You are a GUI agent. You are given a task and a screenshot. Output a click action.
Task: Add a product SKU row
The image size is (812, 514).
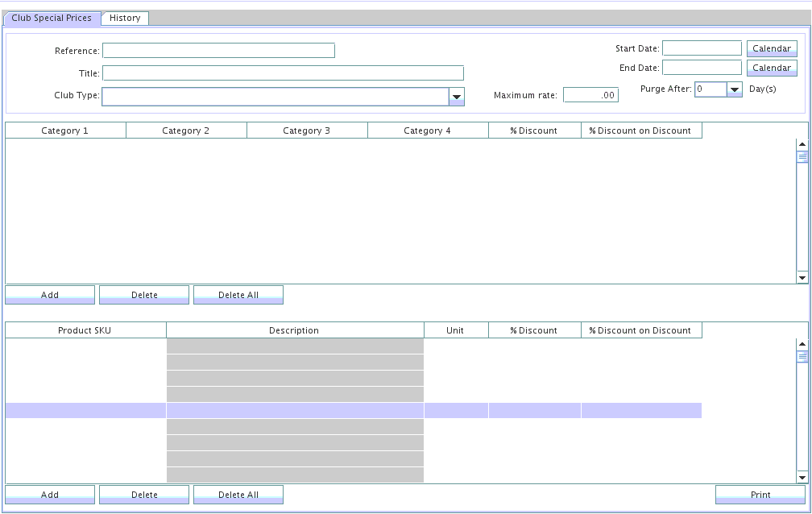(x=50, y=495)
